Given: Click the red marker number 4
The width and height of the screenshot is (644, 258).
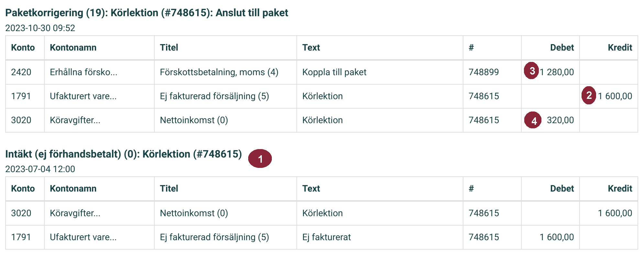Looking at the screenshot, I should tap(533, 120).
